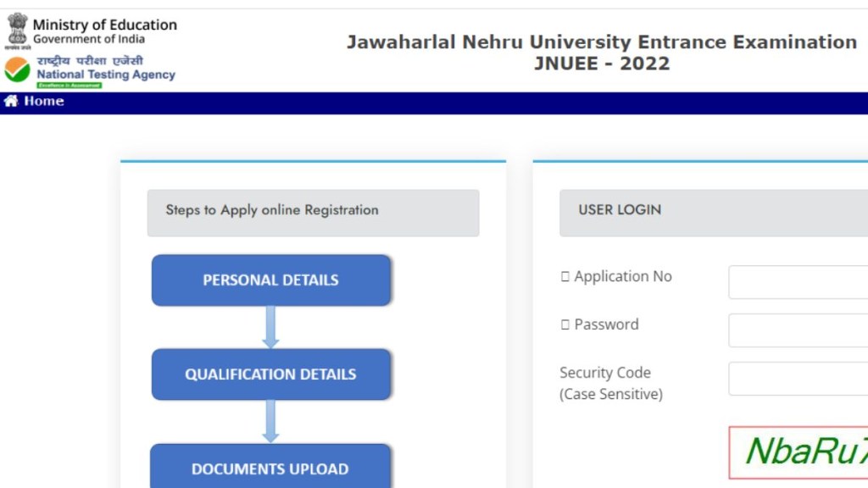
Task: Select the Qualification Details step button
Action: point(271,374)
